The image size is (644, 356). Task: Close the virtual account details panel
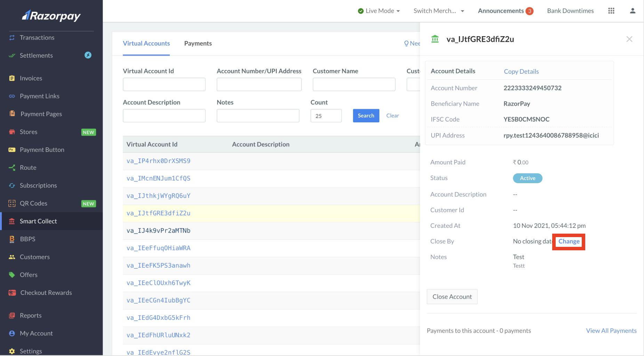coord(629,39)
